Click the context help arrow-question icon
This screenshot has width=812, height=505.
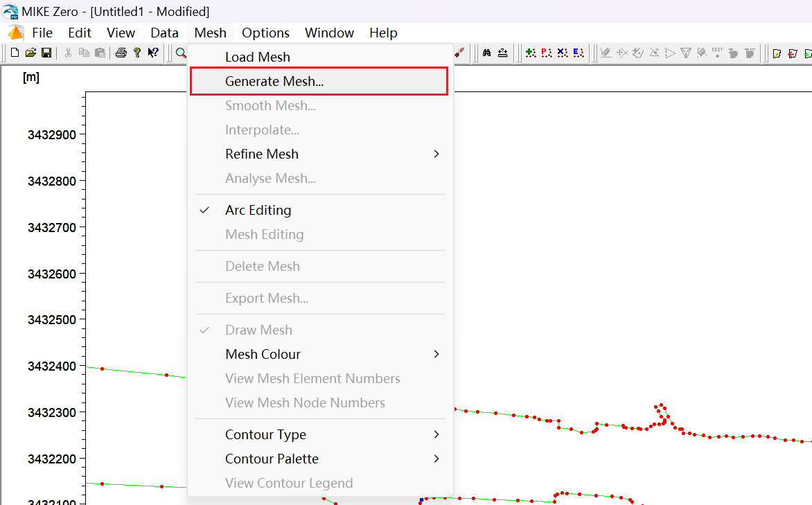[x=153, y=53]
